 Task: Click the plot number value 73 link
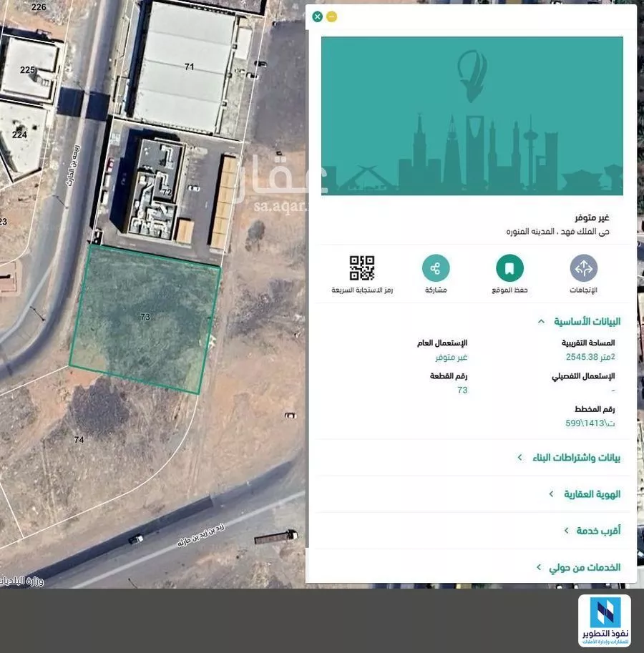tap(462, 390)
